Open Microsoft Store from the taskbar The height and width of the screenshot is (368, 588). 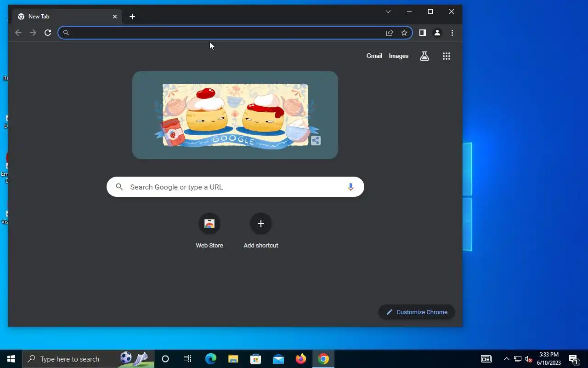pyautogui.click(x=256, y=359)
